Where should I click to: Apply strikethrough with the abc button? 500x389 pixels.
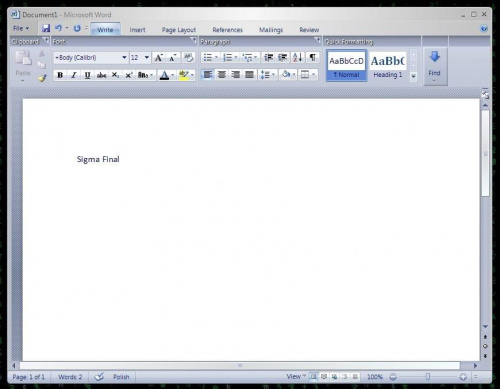101,75
